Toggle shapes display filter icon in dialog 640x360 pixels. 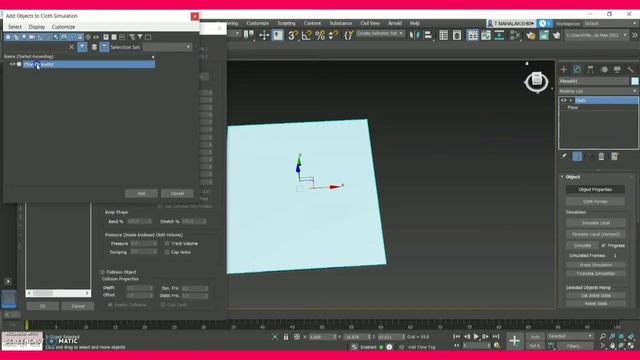tap(16, 37)
